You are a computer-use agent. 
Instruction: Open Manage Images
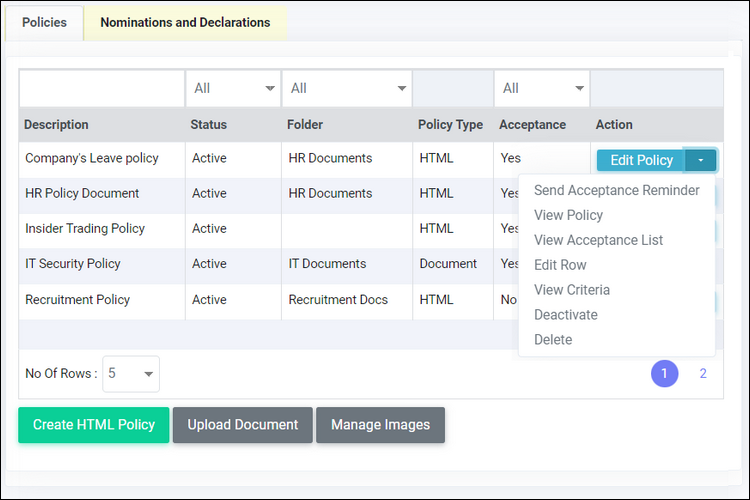pyautogui.click(x=380, y=425)
